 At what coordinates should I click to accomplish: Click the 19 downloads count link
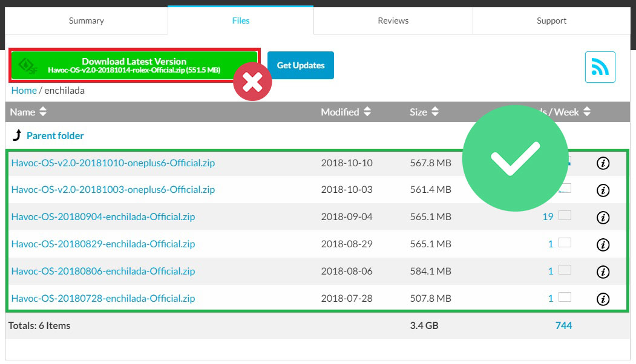(x=548, y=217)
